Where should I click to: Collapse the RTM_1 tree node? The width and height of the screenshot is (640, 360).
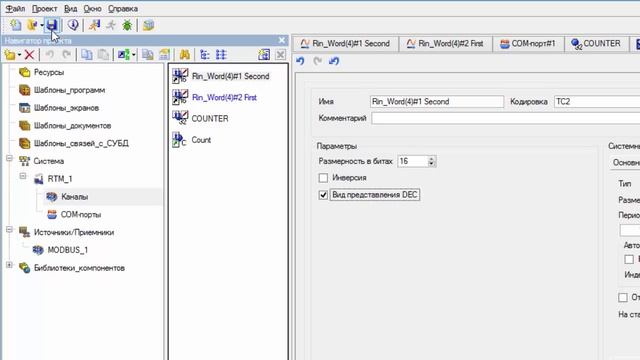(x=23, y=176)
